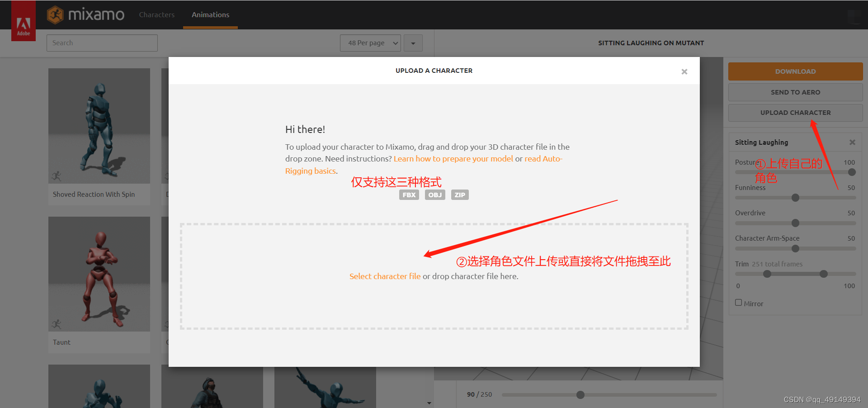Click the ZIP format badge
This screenshot has width=868, height=408.
coord(460,195)
